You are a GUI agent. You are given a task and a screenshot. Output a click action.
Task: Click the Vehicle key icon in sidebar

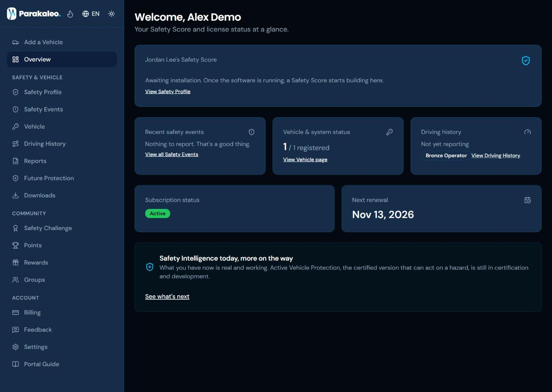[x=16, y=127]
